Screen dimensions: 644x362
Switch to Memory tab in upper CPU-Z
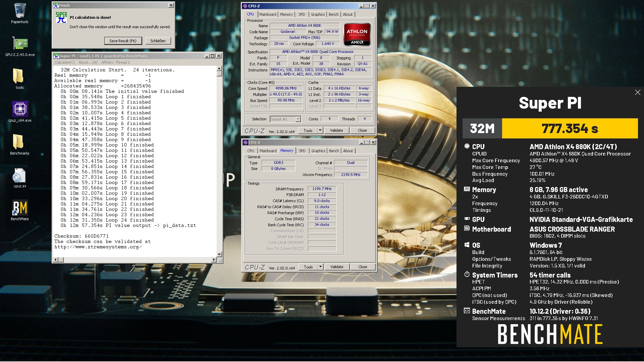[x=286, y=14]
